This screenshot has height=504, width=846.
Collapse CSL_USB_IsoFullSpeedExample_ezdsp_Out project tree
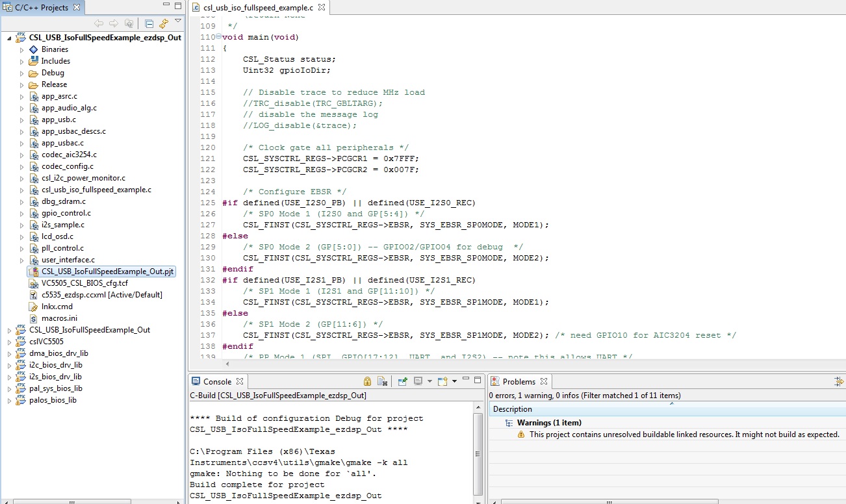point(10,38)
